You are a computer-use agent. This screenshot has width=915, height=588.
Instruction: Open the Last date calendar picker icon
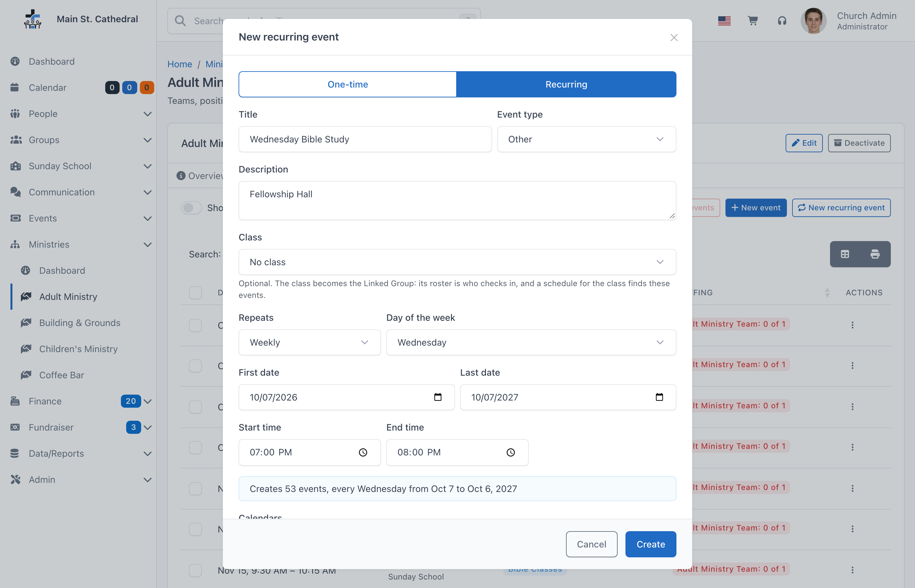pos(659,397)
